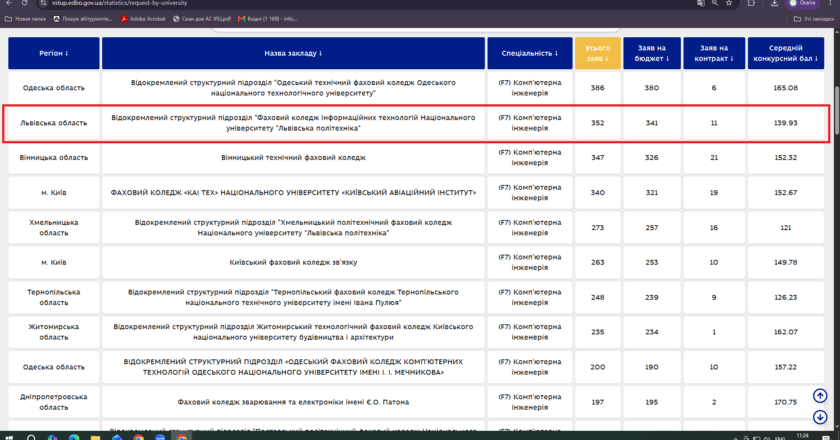
Task: Click the ФАХОВИЙ КОЛЕДЖ «КАІ ТЕХ» name cell
Action: click(x=293, y=192)
